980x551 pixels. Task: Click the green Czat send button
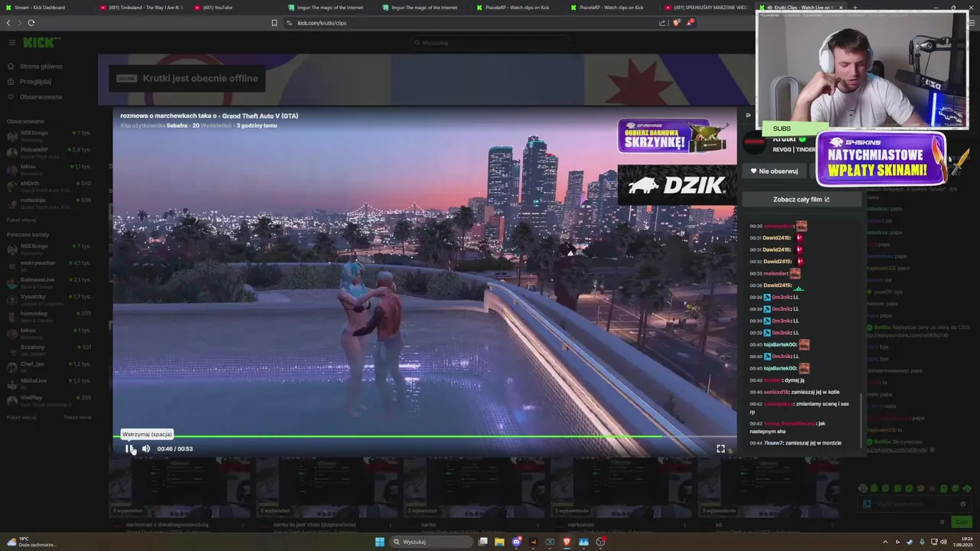coord(961,522)
